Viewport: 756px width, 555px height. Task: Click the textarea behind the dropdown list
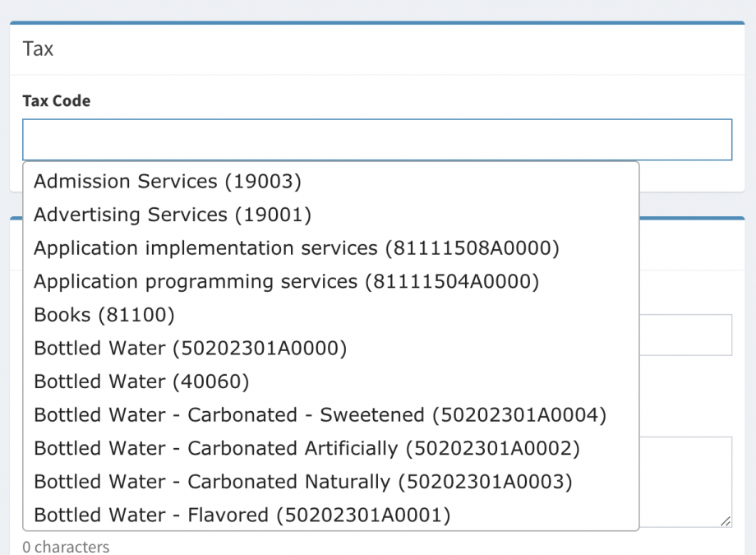click(x=685, y=481)
